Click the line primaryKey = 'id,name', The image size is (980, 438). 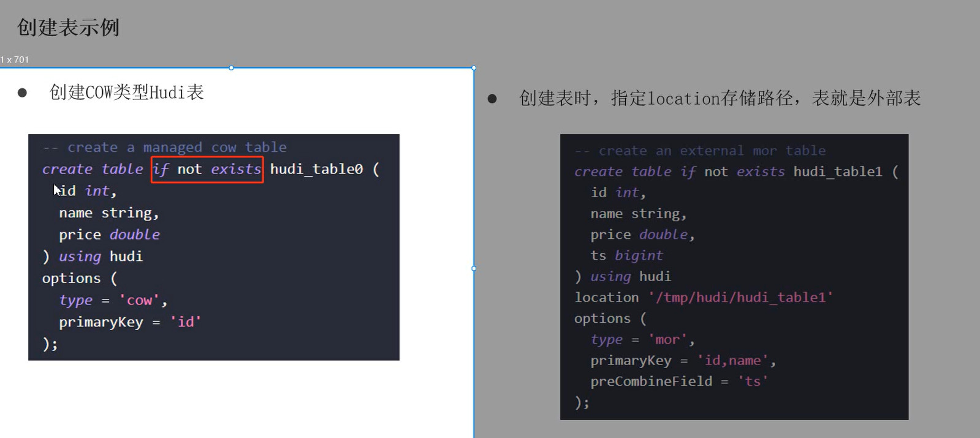(683, 361)
